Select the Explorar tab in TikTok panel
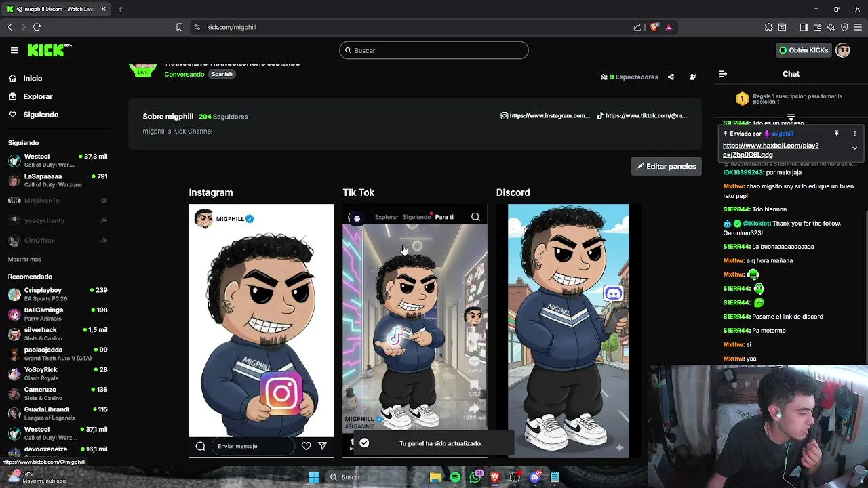This screenshot has width=868, height=488. (387, 217)
